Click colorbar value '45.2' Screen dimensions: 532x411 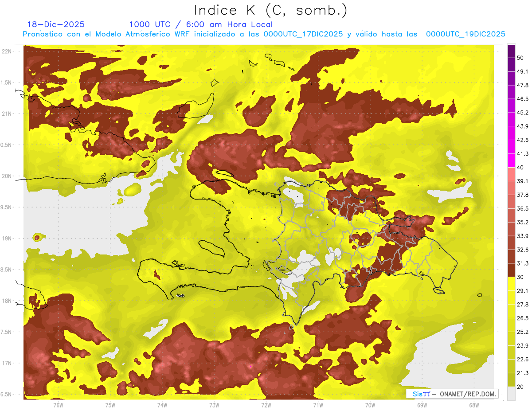[x=522, y=113]
